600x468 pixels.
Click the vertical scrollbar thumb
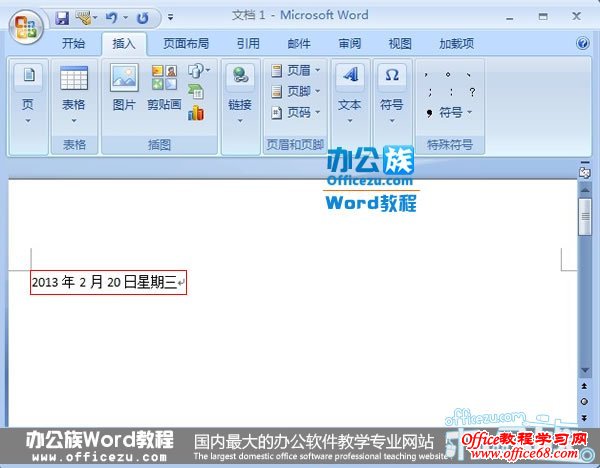tap(585, 217)
